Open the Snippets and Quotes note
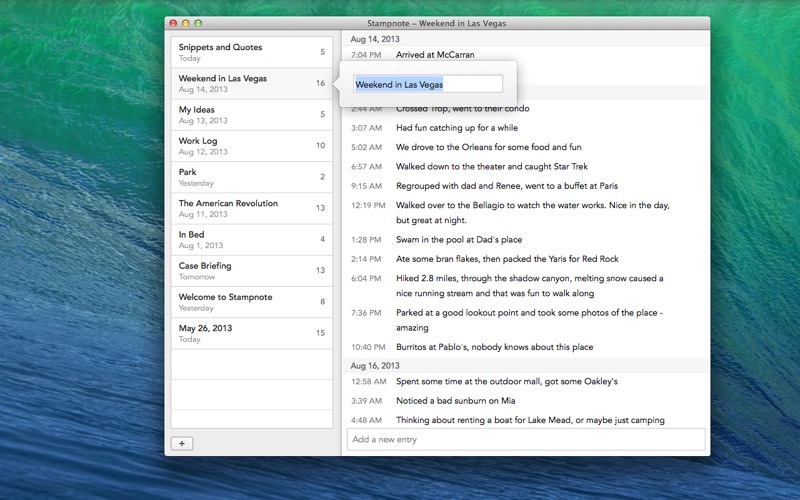Image resolution: width=800 pixels, height=500 pixels. 252,52
